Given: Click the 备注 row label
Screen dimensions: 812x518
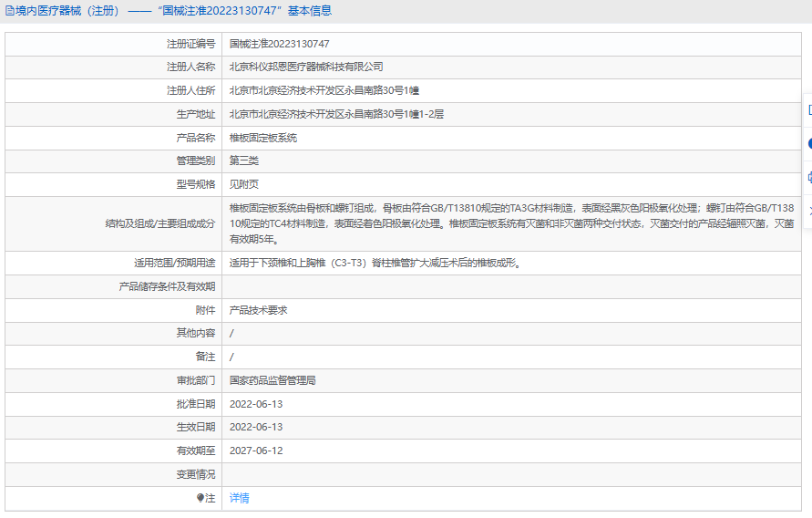Looking at the screenshot, I should (x=206, y=357).
